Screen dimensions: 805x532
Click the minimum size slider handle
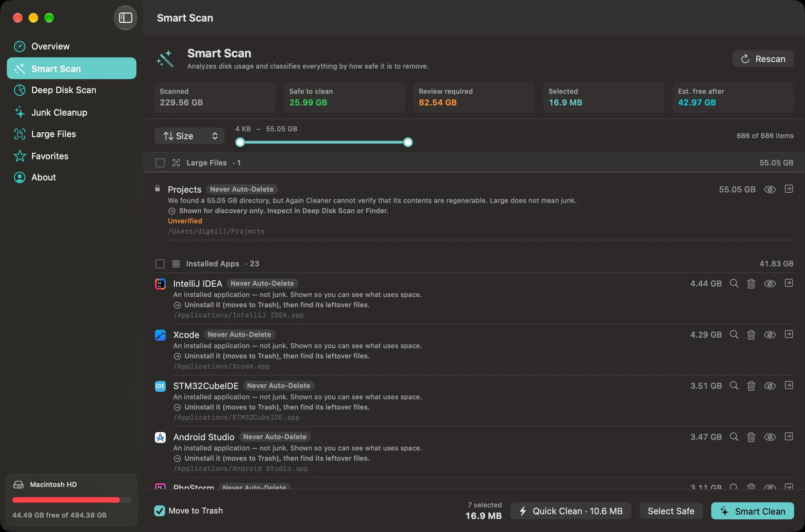[240, 142]
